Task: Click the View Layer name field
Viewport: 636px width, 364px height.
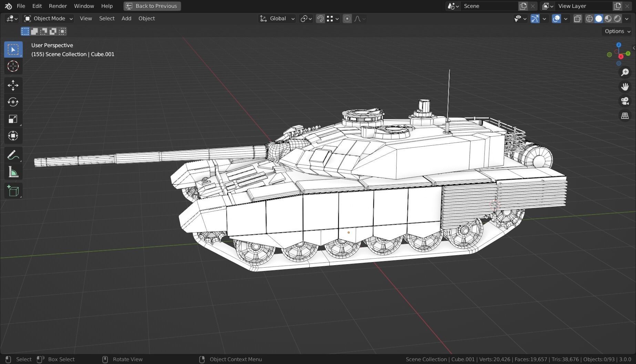Action: click(x=584, y=6)
